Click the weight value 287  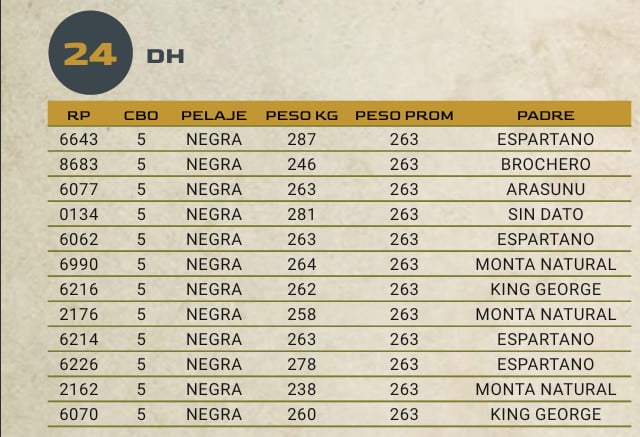301,139
